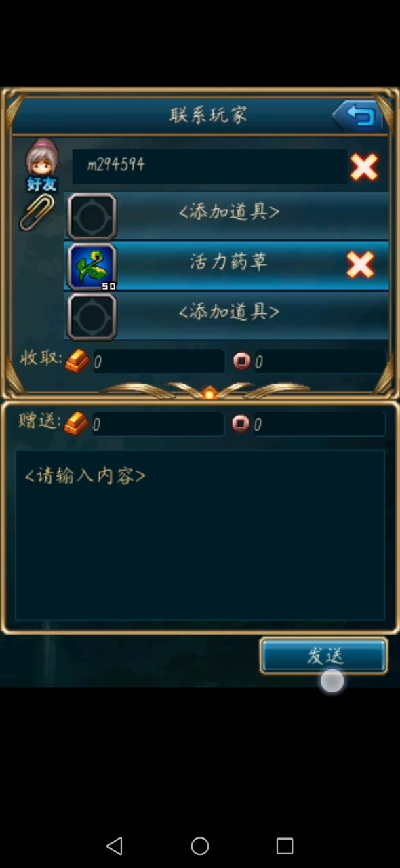Viewport: 400px width, 868px height.
Task: Edit the 收取 gold ingot amount field
Action: pyautogui.click(x=157, y=361)
